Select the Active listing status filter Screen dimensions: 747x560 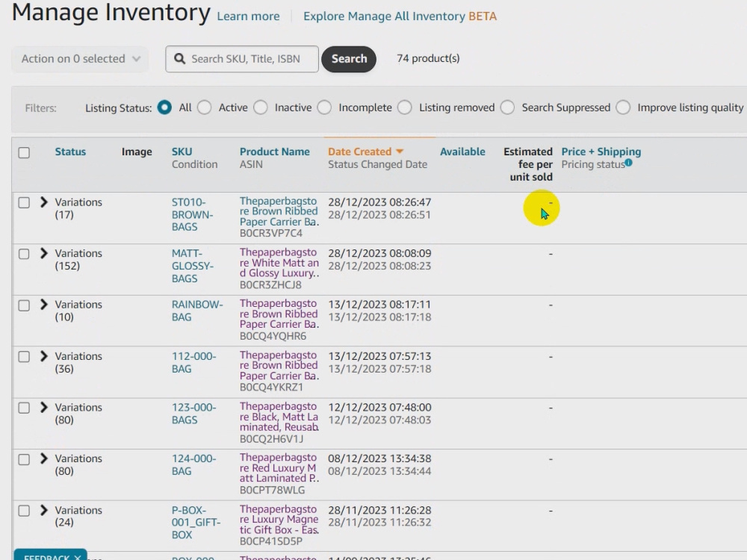tap(205, 108)
